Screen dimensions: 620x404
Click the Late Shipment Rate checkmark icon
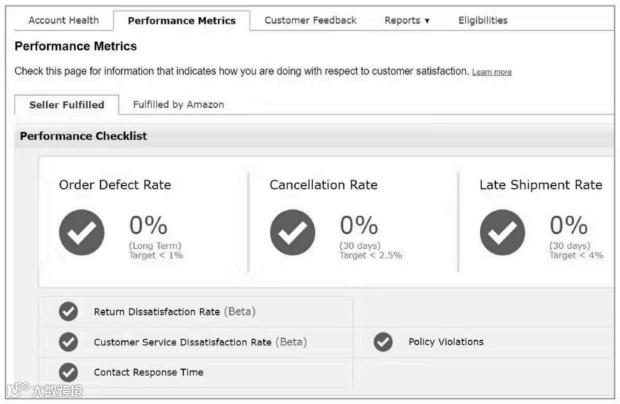click(502, 233)
